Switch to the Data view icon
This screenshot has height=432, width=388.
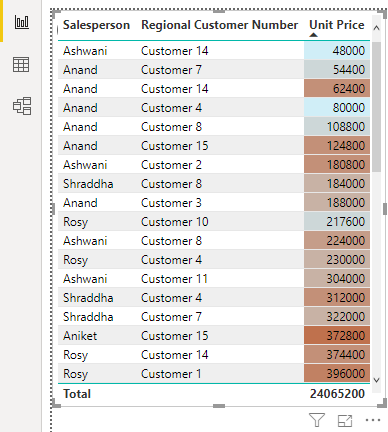tap(21, 64)
